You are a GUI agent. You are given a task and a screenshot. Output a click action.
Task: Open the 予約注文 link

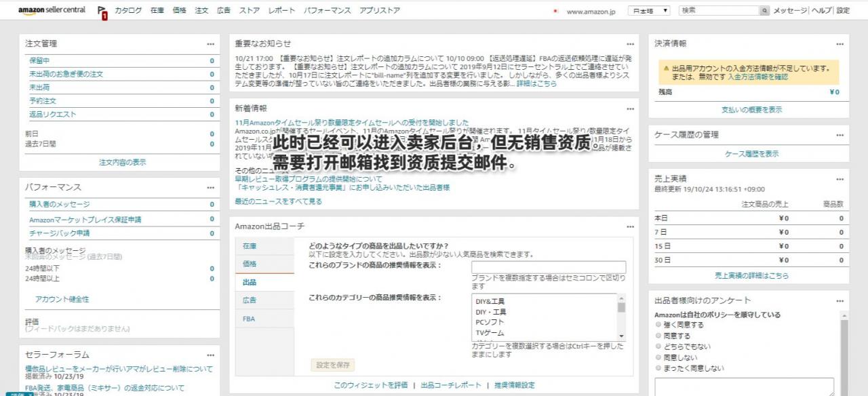point(43,101)
